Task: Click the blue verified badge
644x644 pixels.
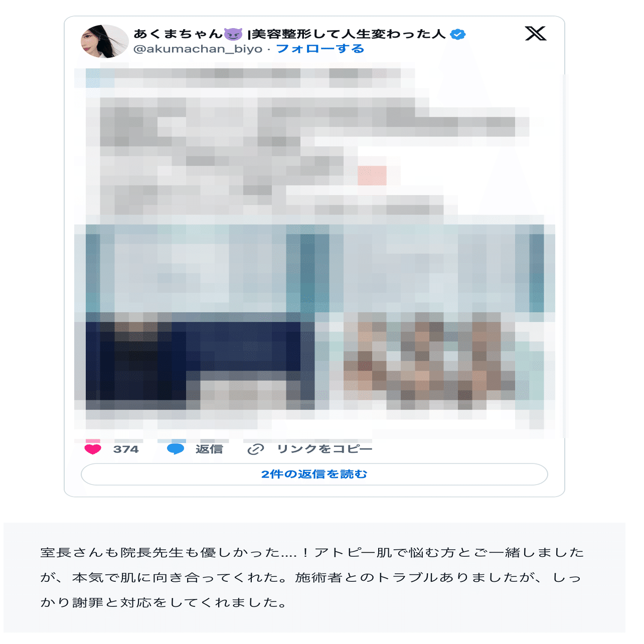Action: tap(458, 34)
